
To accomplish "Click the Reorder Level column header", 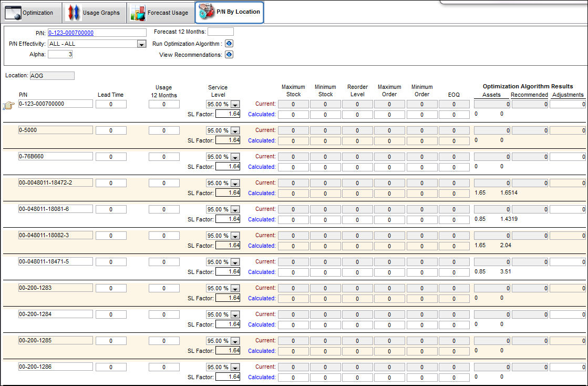I will (357, 91).
